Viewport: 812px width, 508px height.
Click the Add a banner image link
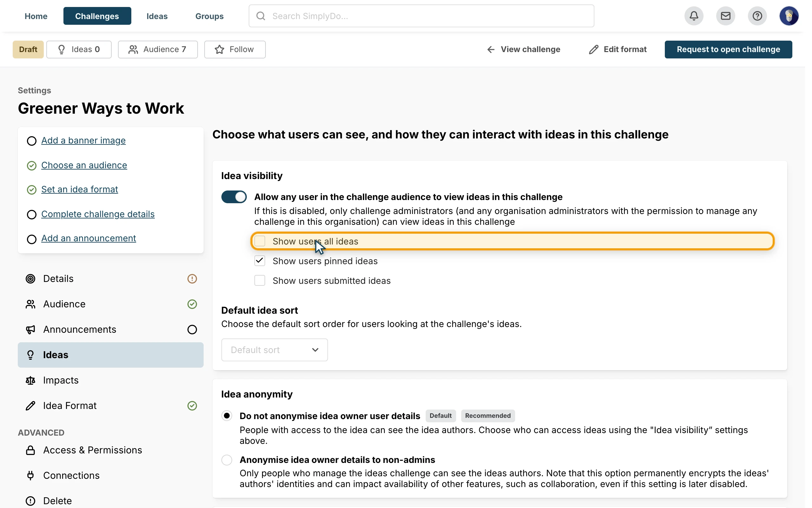tap(83, 140)
